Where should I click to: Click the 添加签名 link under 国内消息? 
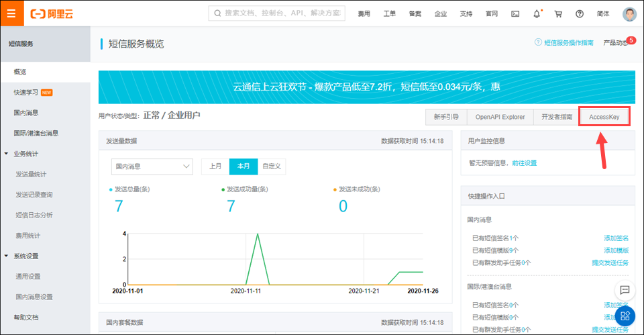(x=616, y=238)
